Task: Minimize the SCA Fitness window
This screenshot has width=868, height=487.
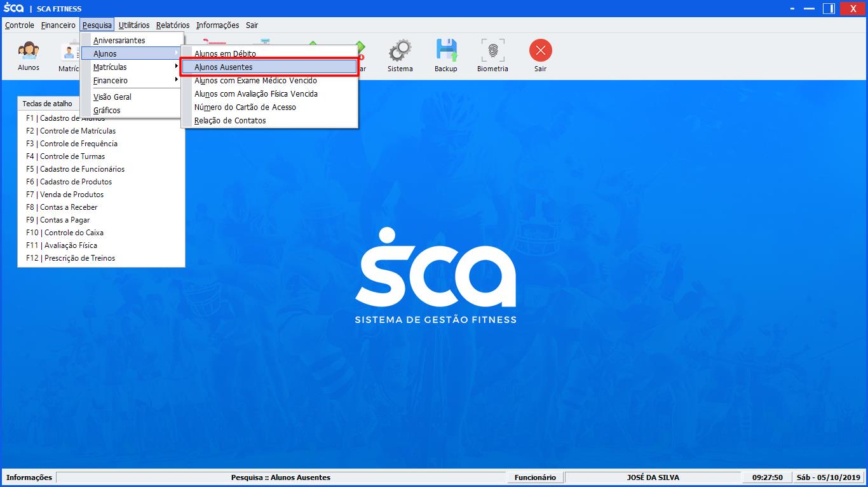Action: pyautogui.click(x=809, y=8)
